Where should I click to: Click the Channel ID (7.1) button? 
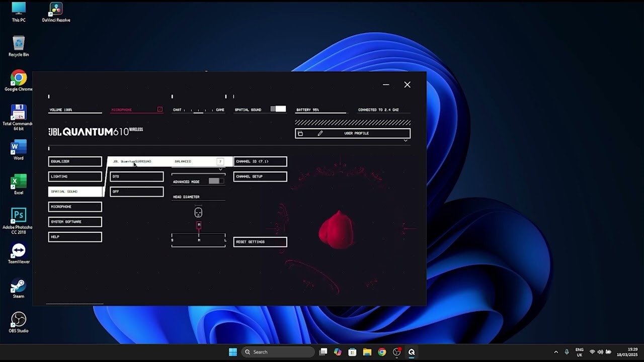tap(260, 161)
